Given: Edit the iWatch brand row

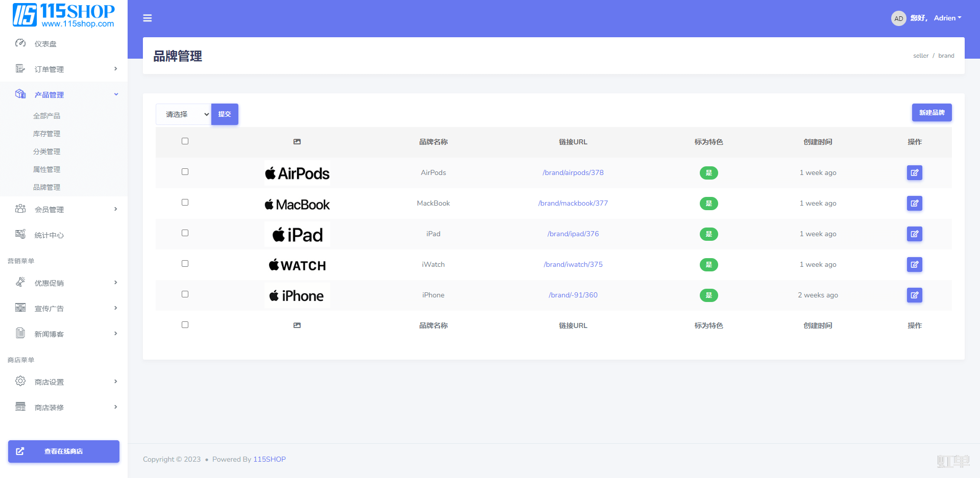Looking at the screenshot, I should pyautogui.click(x=915, y=265).
